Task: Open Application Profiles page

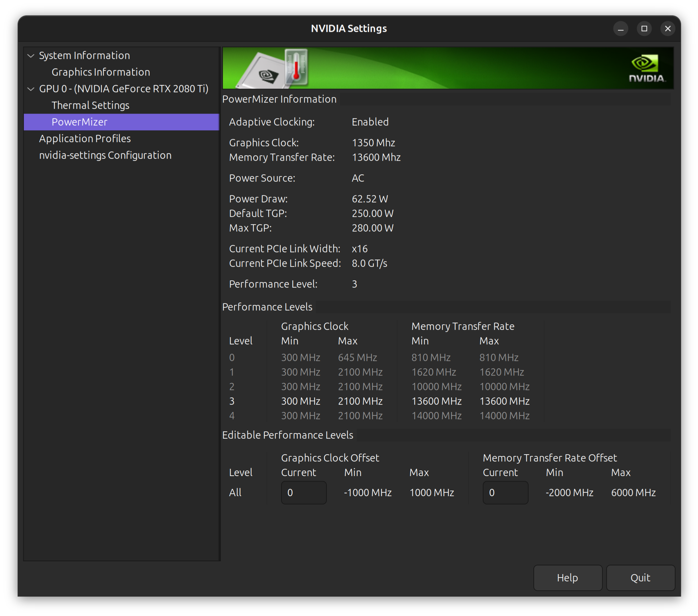Action: 85,139
